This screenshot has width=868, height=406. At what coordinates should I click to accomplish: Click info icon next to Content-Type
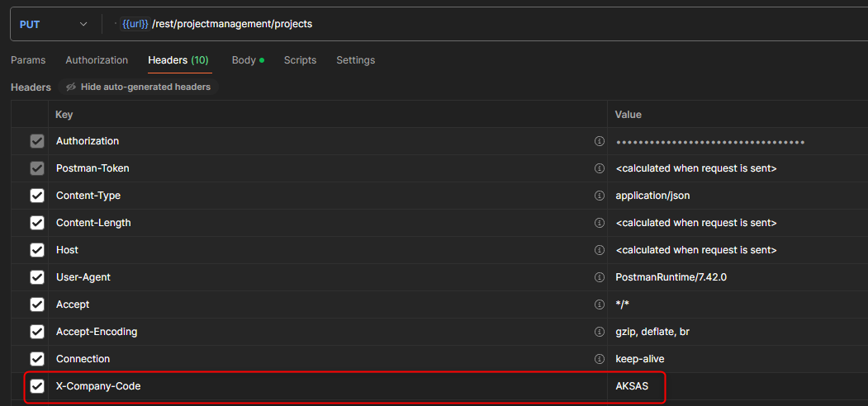600,196
